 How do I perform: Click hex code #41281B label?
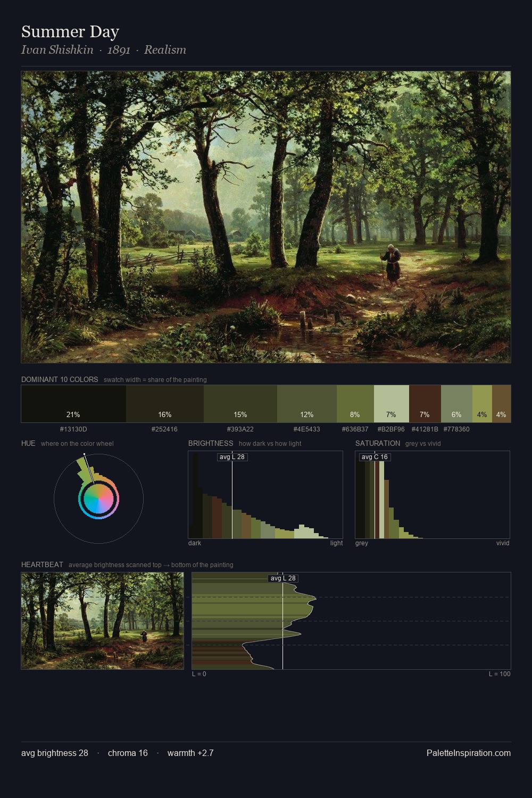(x=425, y=429)
